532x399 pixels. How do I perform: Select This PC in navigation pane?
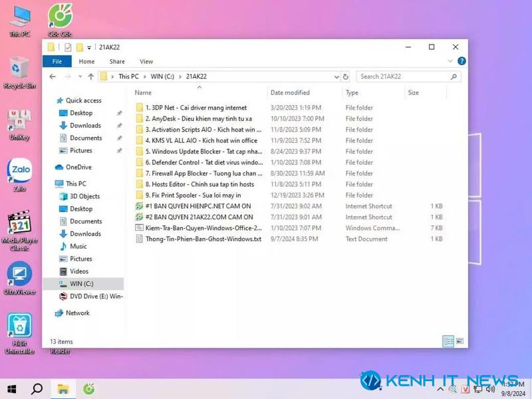pos(76,184)
